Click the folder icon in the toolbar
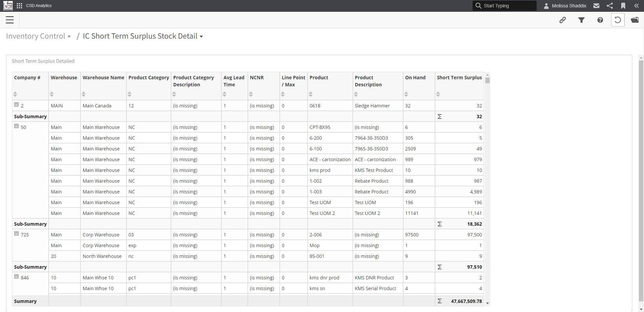The width and height of the screenshot is (644, 312). click(635, 20)
